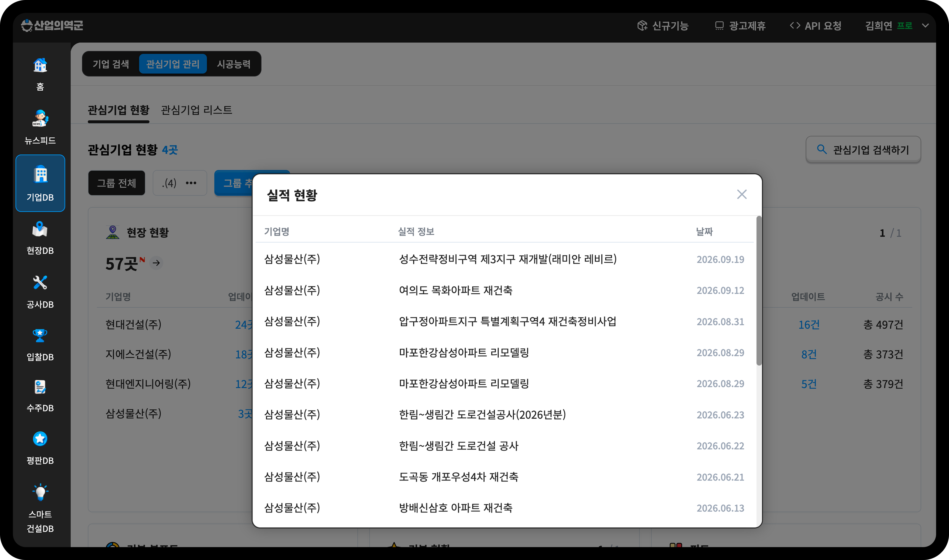Click the 신규기능 cube icon
Viewport: 949px width, 560px height.
(x=642, y=26)
